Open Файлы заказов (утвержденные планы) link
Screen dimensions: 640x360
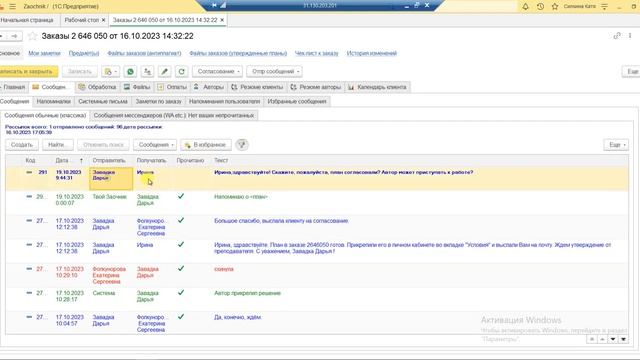[x=238, y=53]
